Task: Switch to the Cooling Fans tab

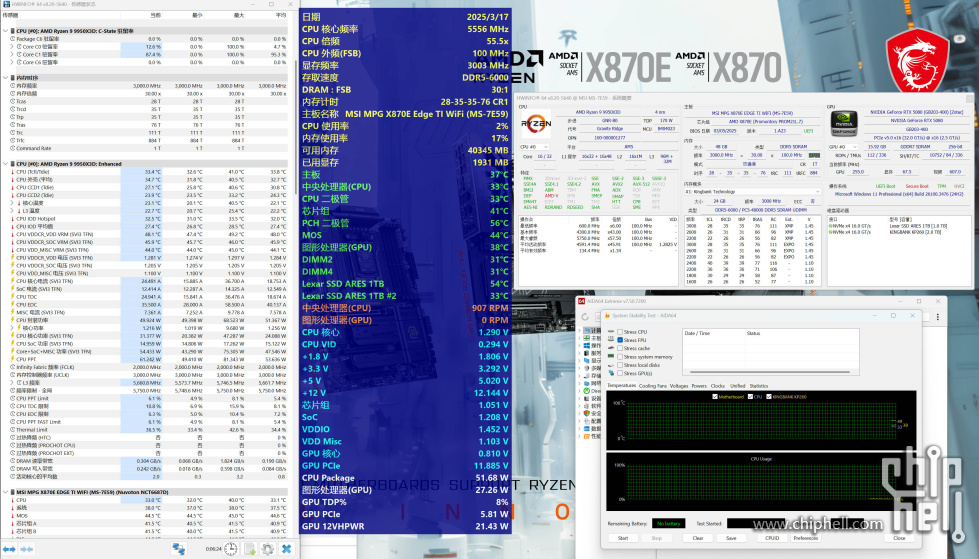Action: coord(652,386)
